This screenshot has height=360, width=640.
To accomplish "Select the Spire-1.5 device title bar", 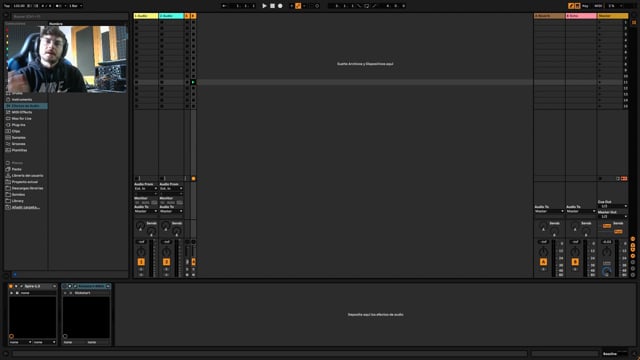I will [33, 286].
